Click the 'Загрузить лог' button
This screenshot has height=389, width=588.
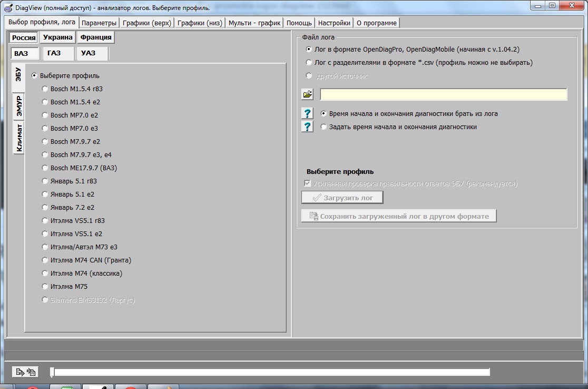click(x=342, y=198)
